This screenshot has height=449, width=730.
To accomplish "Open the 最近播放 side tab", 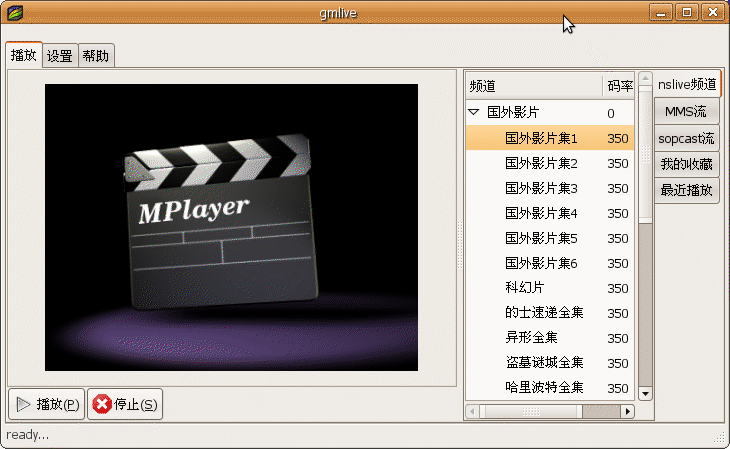I will coord(686,190).
